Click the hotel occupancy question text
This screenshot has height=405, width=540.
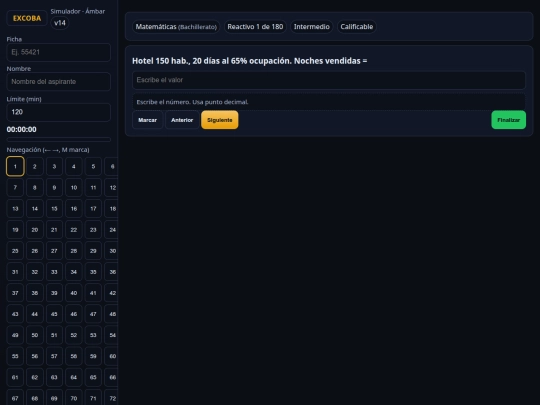(250, 61)
